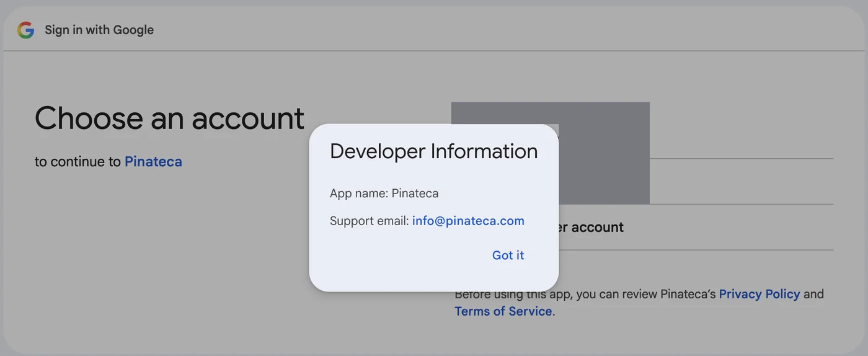The image size is (868, 356).
Task: Open the Terms of Service link
Action: pos(503,311)
